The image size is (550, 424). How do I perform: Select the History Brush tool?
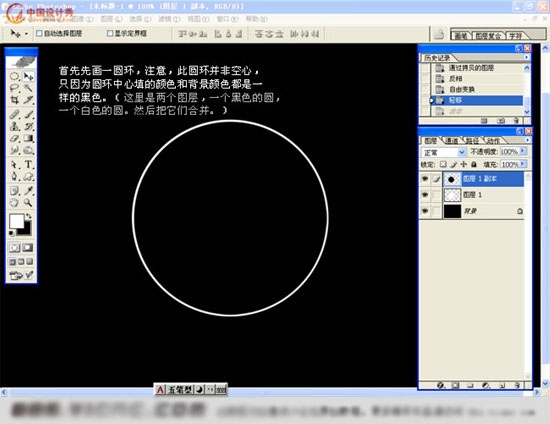(28, 126)
